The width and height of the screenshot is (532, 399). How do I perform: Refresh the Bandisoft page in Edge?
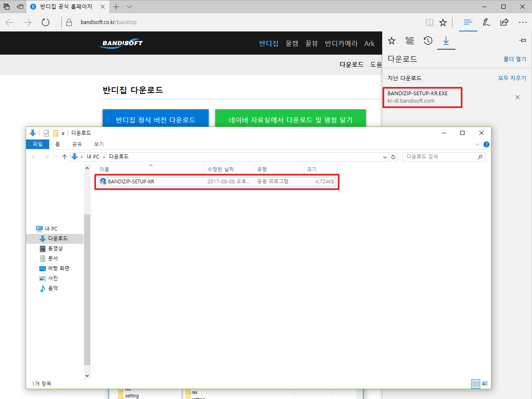click(46, 22)
